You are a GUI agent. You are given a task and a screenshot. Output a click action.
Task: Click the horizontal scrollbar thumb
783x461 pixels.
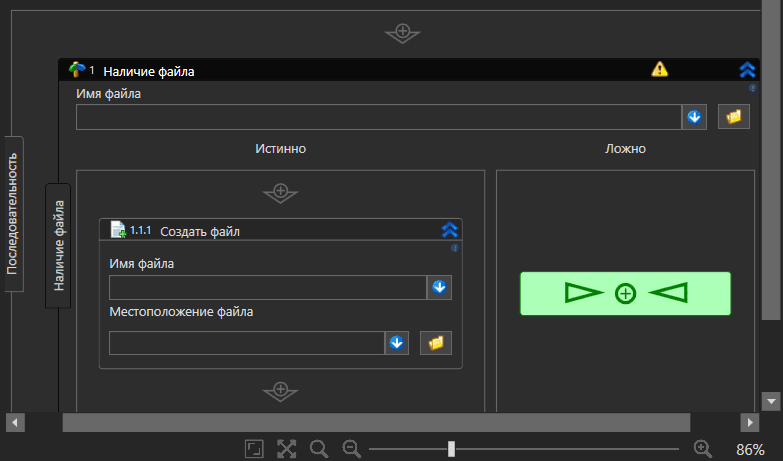click(376, 423)
